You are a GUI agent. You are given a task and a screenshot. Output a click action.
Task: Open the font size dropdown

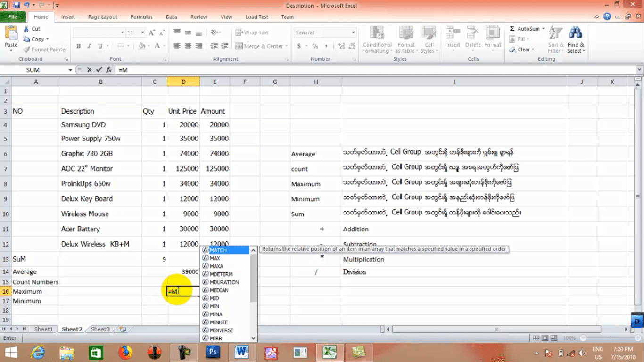142,33
